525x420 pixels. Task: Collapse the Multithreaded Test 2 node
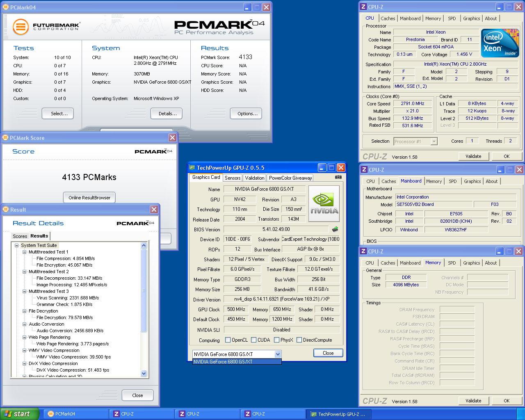coord(25,272)
